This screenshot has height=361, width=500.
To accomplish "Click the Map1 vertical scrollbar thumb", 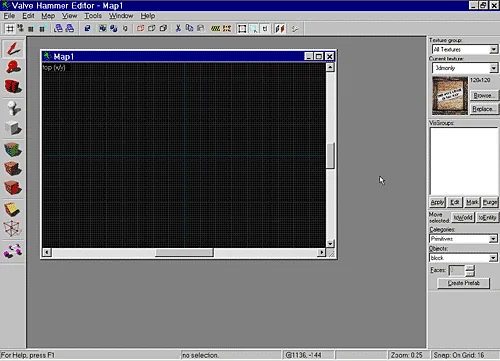I will 330,156.
